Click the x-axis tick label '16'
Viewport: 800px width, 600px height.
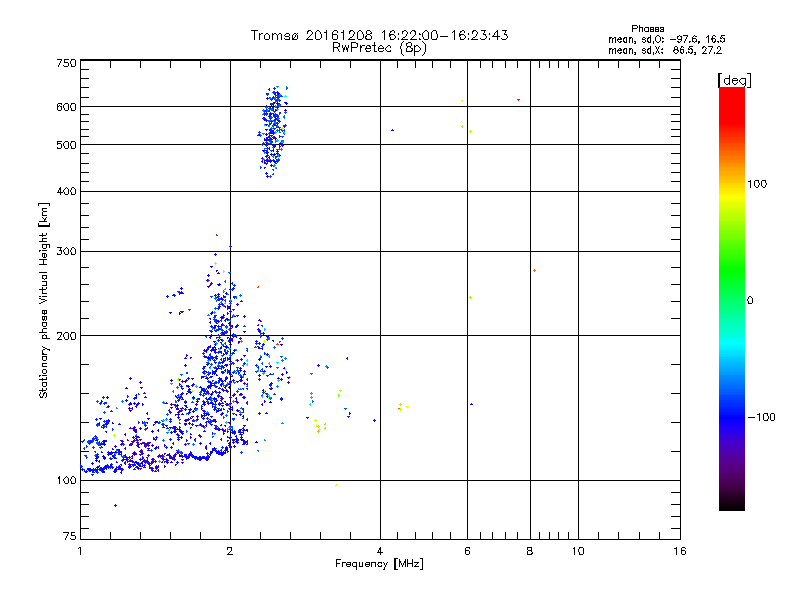(x=680, y=551)
